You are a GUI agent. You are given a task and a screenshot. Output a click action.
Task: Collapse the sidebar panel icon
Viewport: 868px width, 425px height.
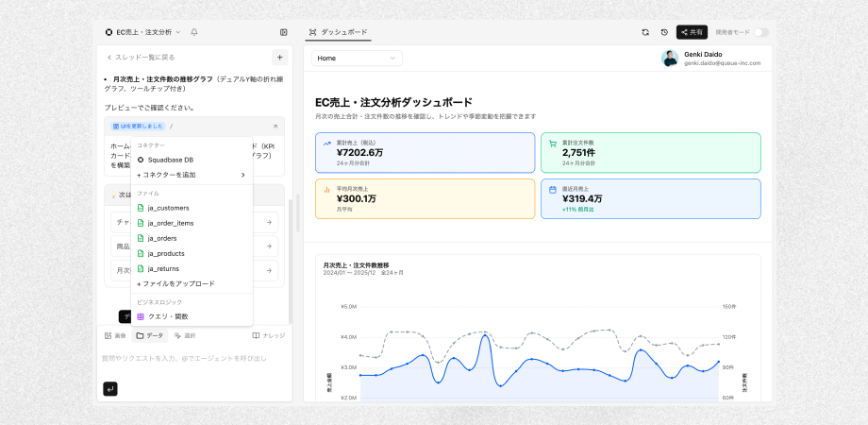tap(283, 32)
